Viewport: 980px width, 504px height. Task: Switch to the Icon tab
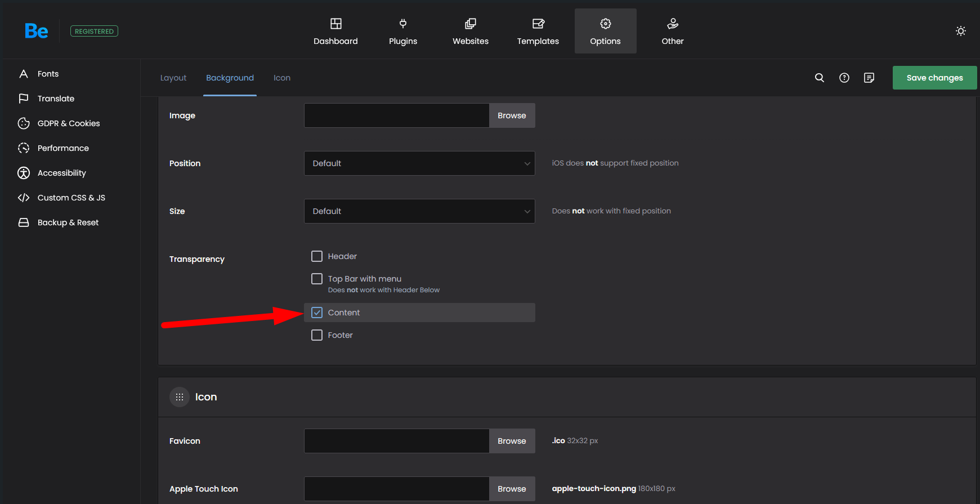(x=282, y=78)
